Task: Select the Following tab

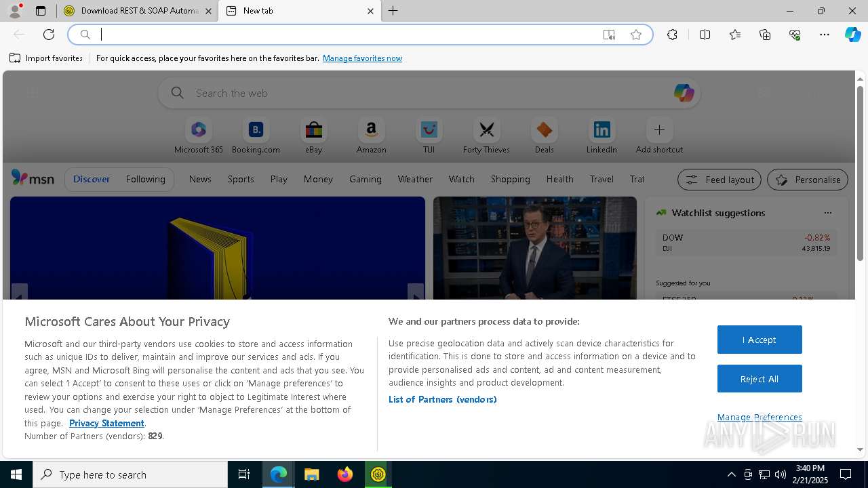Action: 145,179
